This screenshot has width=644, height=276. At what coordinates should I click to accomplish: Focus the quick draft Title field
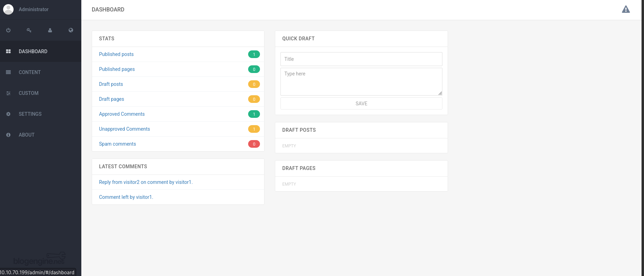[361, 59]
